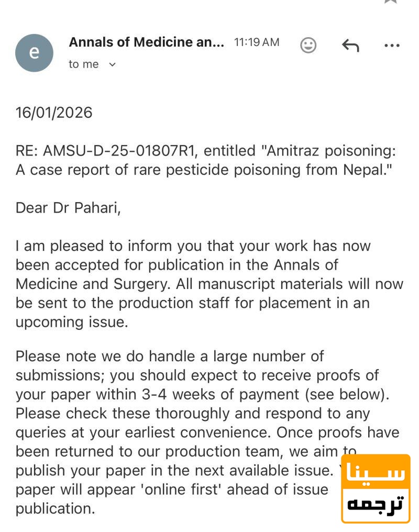Screen dimensions: 419x532
Task: Reply using the curved arrow icon
Action: (x=350, y=45)
